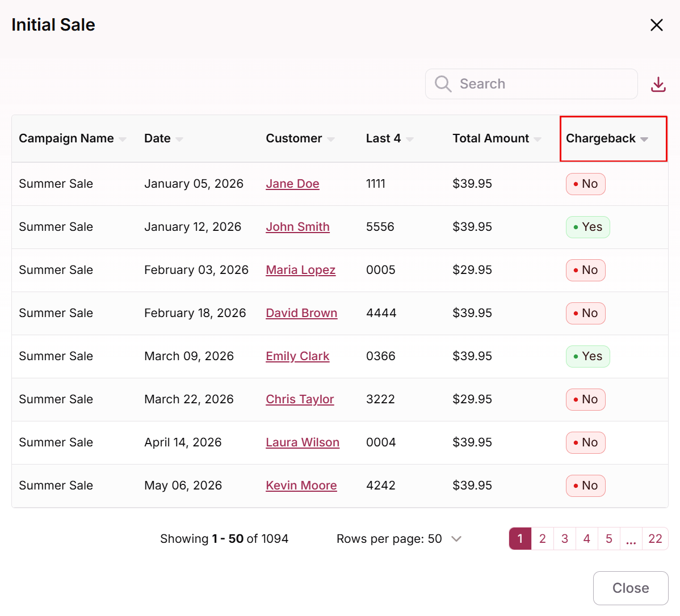Go to page 4

(586, 539)
